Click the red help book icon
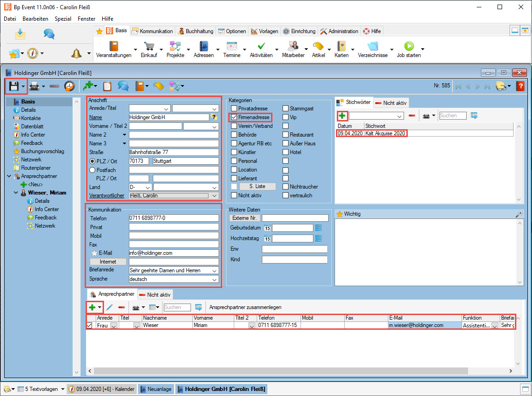This screenshot has height=396, width=532. pos(520,86)
